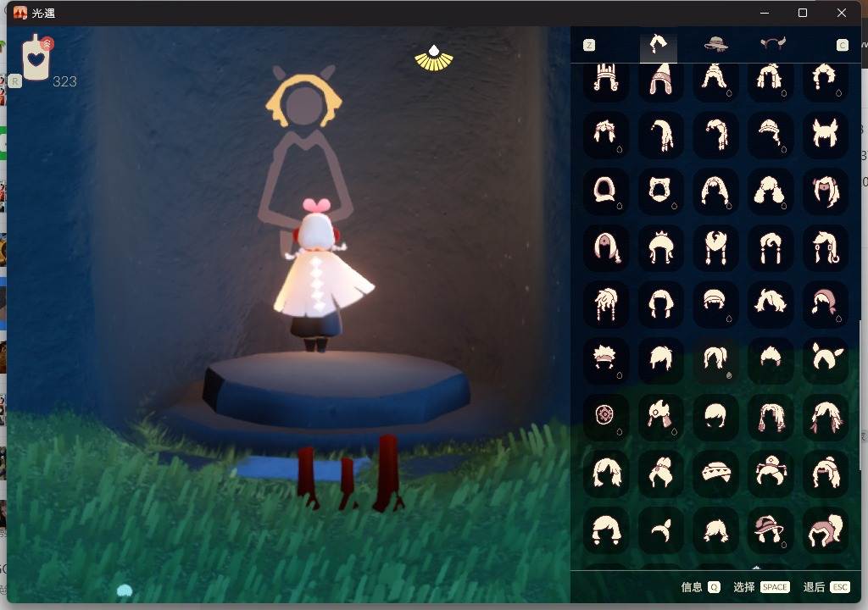Select the pink ponytail hairstyle
Image resolution: width=868 pixels, height=610 pixels.
[x=825, y=529]
